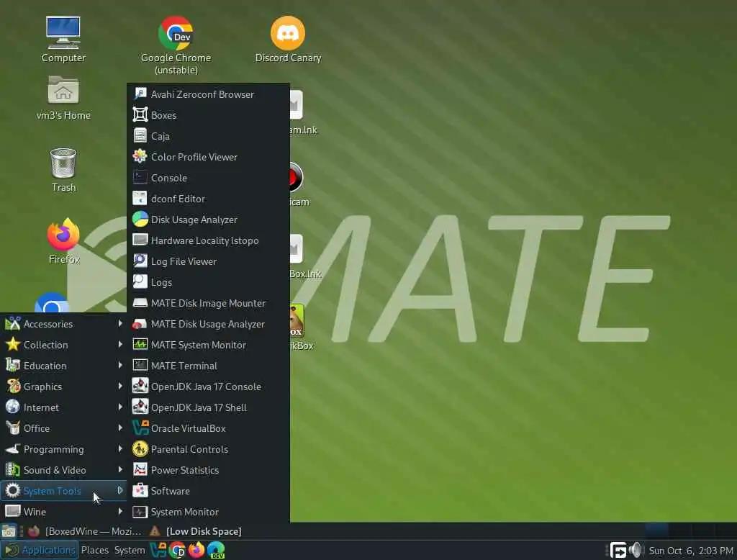737x560 pixels.
Task: Select OpenJDK Java 17 Shell entry
Action: click(208, 407)
